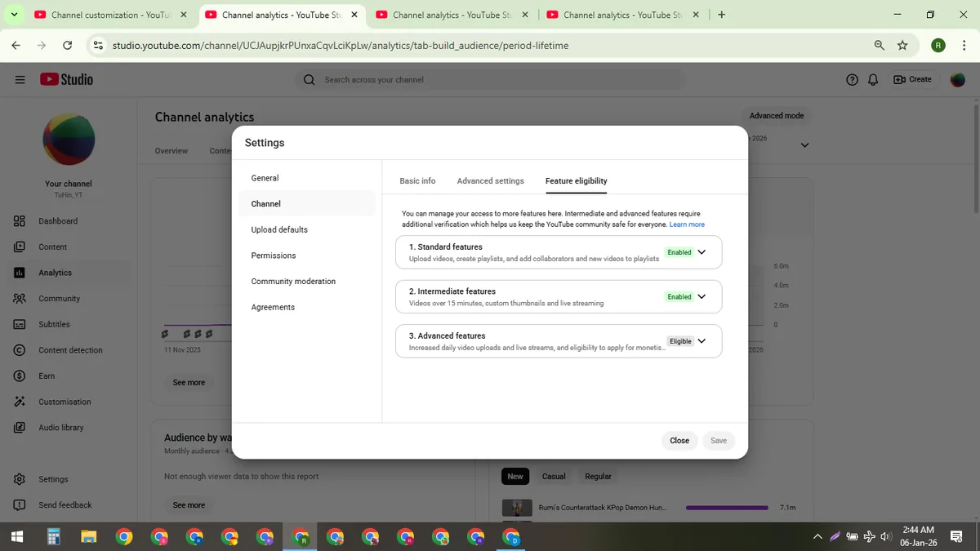Select the New audience chip

coord(515,476)
